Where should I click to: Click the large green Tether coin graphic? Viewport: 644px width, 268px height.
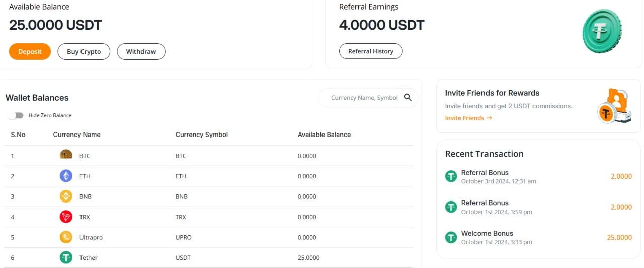pyautogui.click(x=602, y=31)
